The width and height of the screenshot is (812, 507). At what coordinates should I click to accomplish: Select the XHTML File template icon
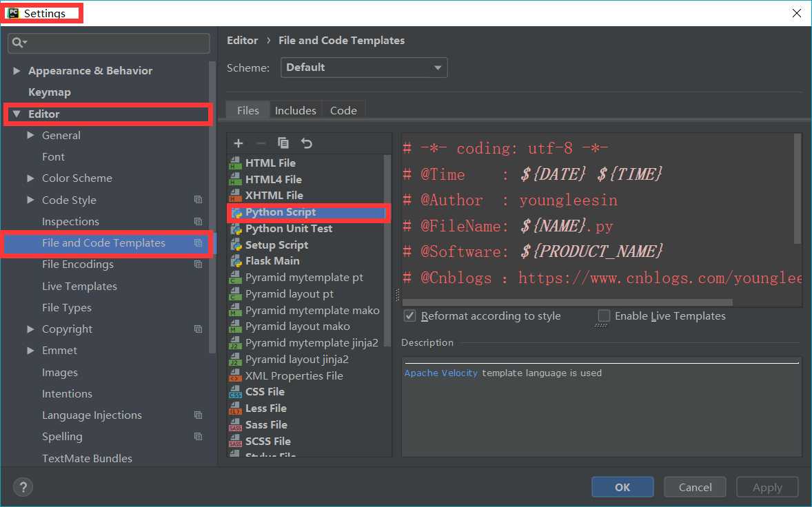[236, 196]
